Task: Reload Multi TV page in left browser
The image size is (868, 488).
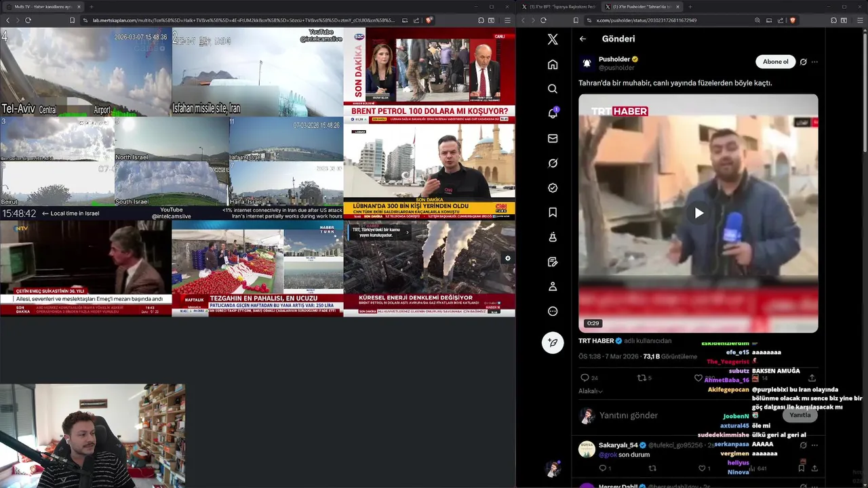Action: click(x=28, y=20)
